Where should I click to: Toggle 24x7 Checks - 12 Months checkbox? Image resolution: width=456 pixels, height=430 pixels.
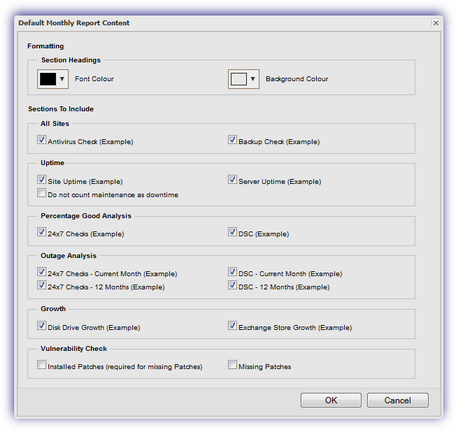(42, 285)
